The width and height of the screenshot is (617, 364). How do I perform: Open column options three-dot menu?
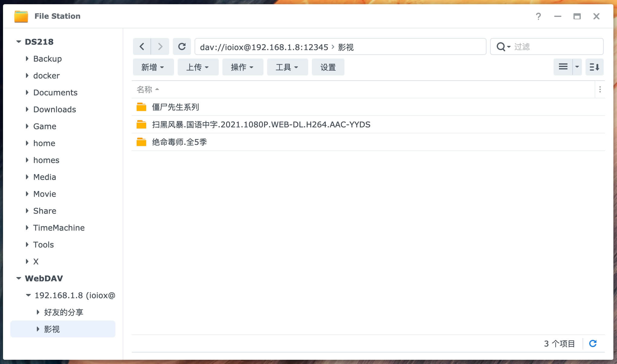(600, 89)
